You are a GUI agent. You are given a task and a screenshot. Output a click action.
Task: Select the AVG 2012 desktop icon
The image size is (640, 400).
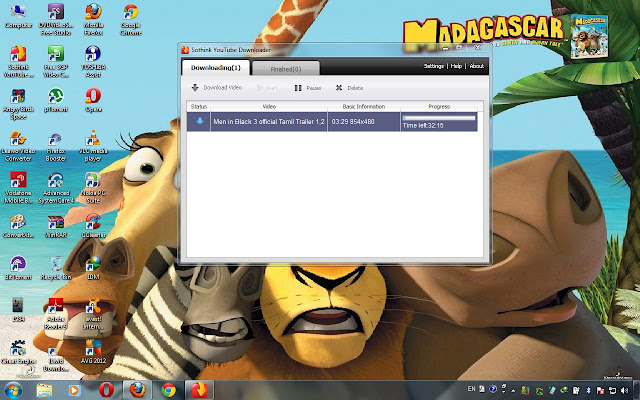(93, 352)
